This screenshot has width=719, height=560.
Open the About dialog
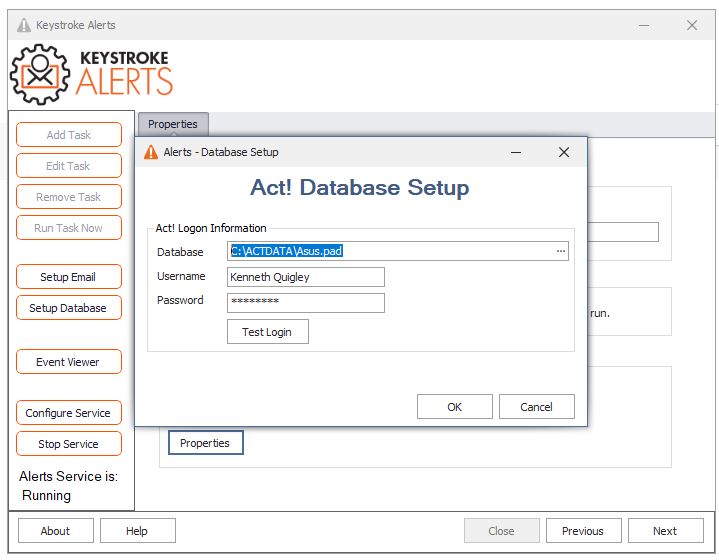(x=55, y=531)
